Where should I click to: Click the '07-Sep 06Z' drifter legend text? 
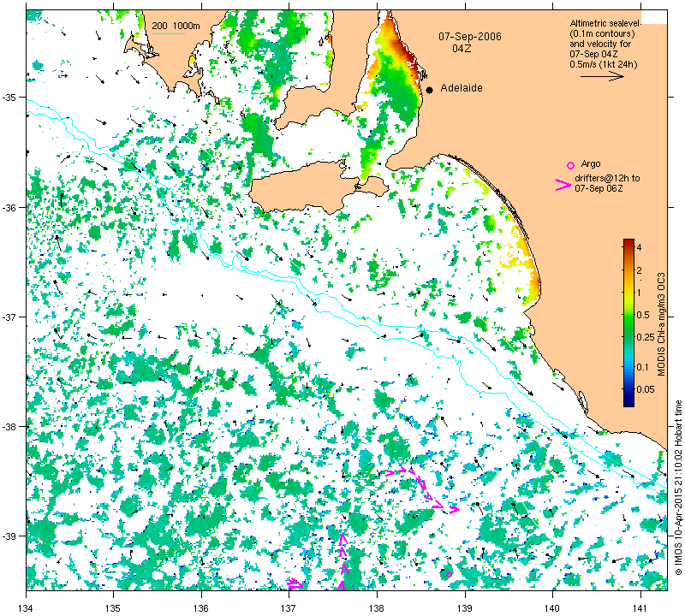tap(599, 188)
